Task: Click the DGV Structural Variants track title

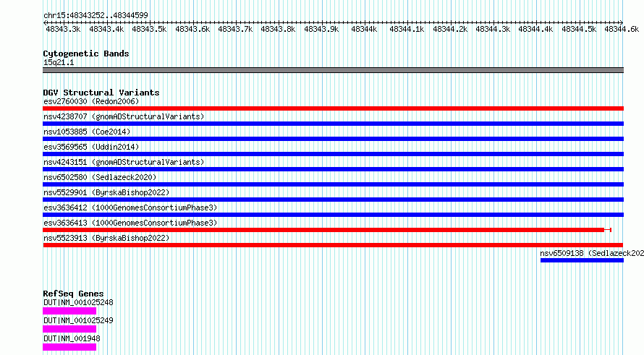Action: pyautogui.click(x=101, y=93)
